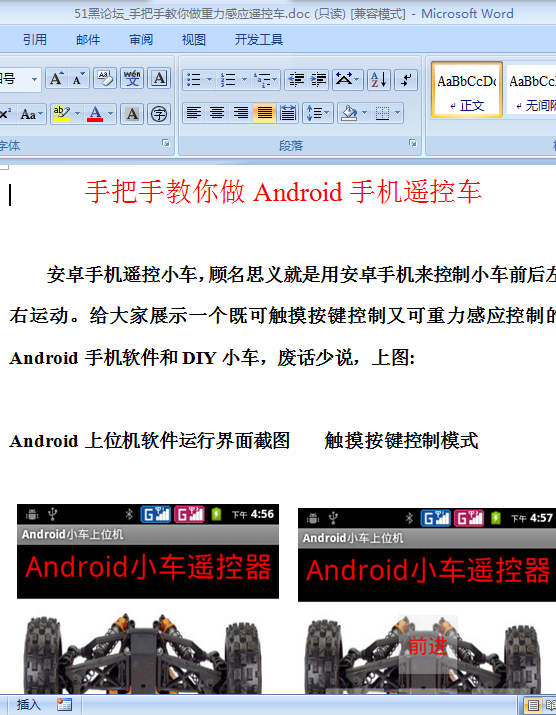The image size is (556, 715).
Task: Open the 审阅 ribbon tab
Action: point(141,40)
